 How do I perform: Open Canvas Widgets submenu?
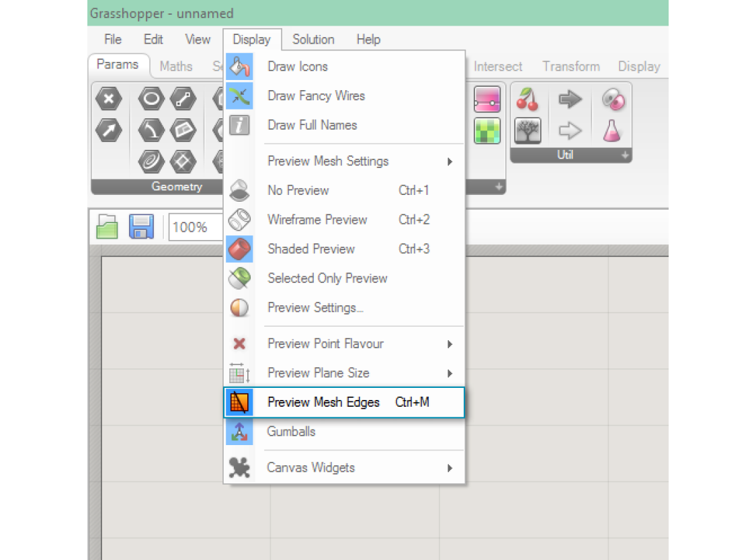[310, 468]
